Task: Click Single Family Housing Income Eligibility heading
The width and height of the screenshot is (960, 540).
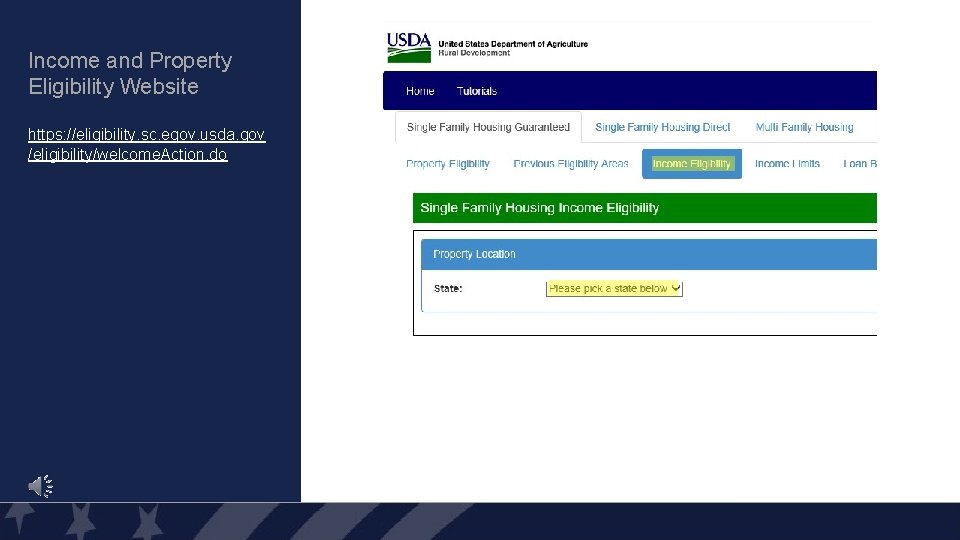Action: point(539,208)
